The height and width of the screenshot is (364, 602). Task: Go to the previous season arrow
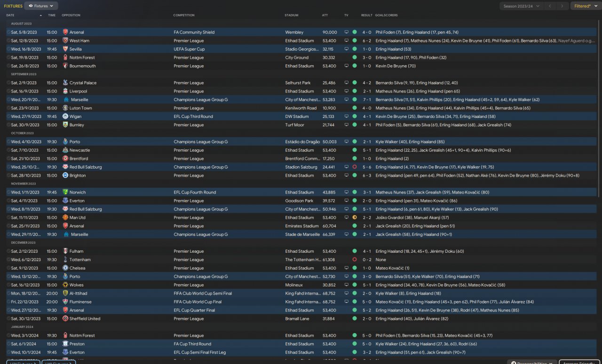click(550, 6)
